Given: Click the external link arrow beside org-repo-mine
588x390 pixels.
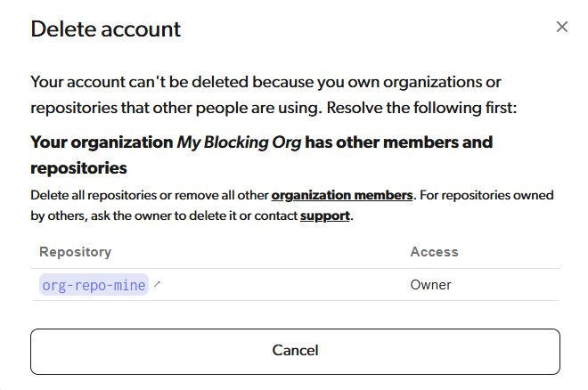Looking at the screenshot, I should [x=157, y=284].
